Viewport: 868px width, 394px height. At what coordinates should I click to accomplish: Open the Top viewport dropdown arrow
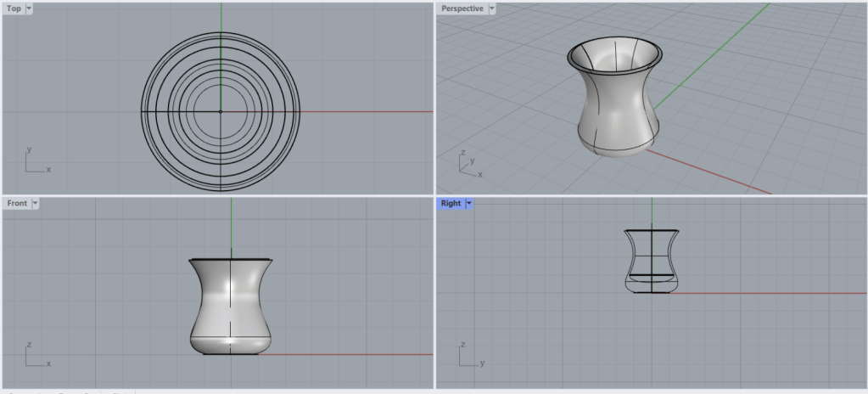[30, 8]
